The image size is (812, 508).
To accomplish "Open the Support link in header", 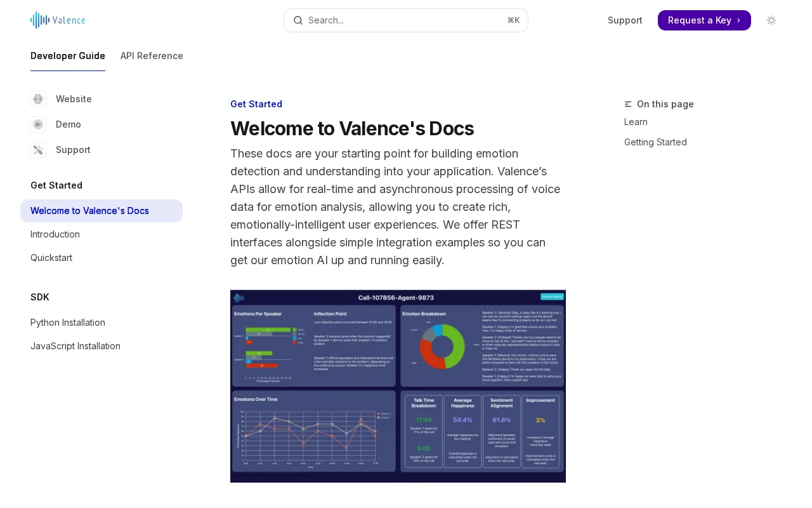I will click(x=625, y=20).
